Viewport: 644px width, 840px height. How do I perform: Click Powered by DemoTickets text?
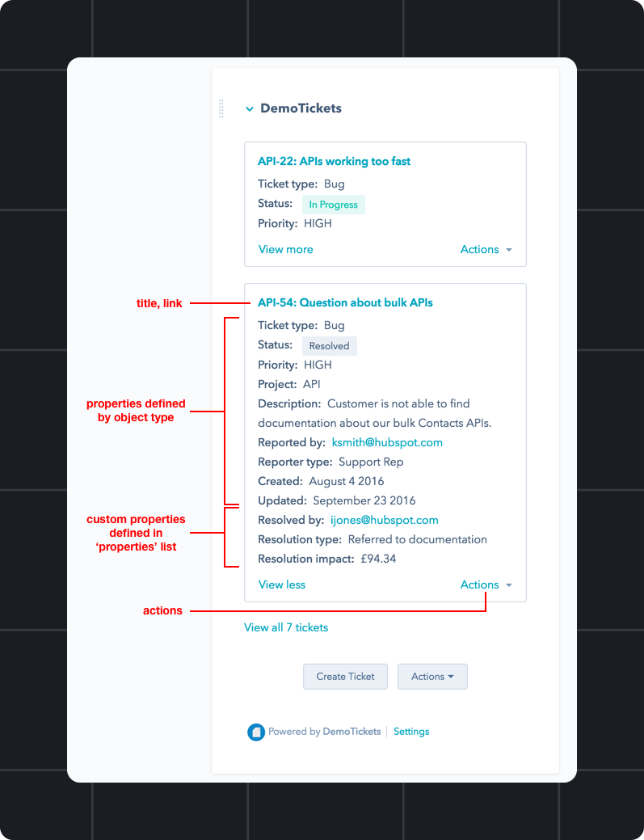pyautogui.click(x=324, y=732)
